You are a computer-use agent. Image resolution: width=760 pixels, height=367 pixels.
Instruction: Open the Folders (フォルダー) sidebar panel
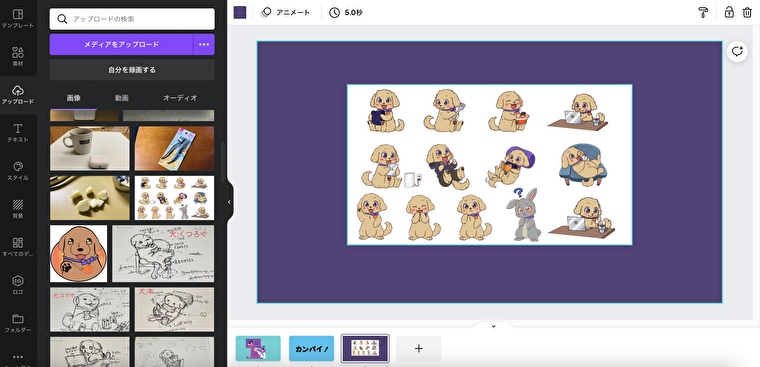(x=18, y=323)
